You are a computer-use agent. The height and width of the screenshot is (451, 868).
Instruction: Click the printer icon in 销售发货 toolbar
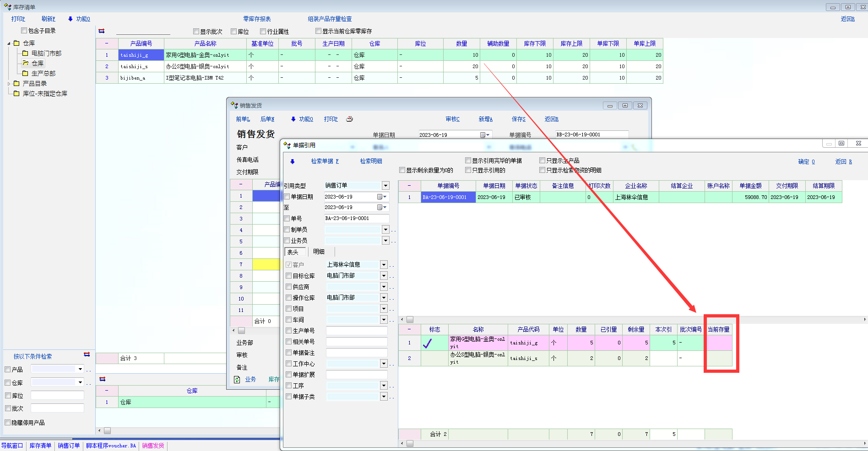[350, 119]
